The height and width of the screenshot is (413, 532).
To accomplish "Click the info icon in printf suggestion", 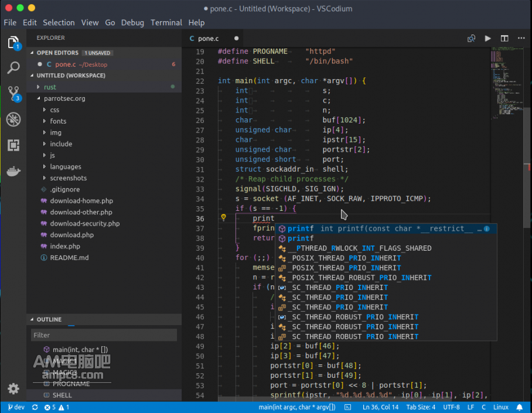I will pos(487,228).
